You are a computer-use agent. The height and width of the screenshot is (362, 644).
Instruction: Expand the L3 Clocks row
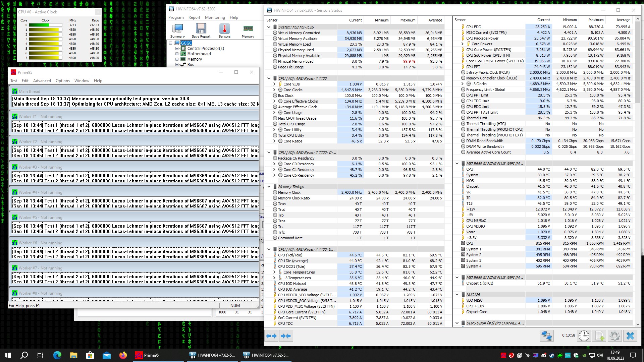(x=462, y=84)
